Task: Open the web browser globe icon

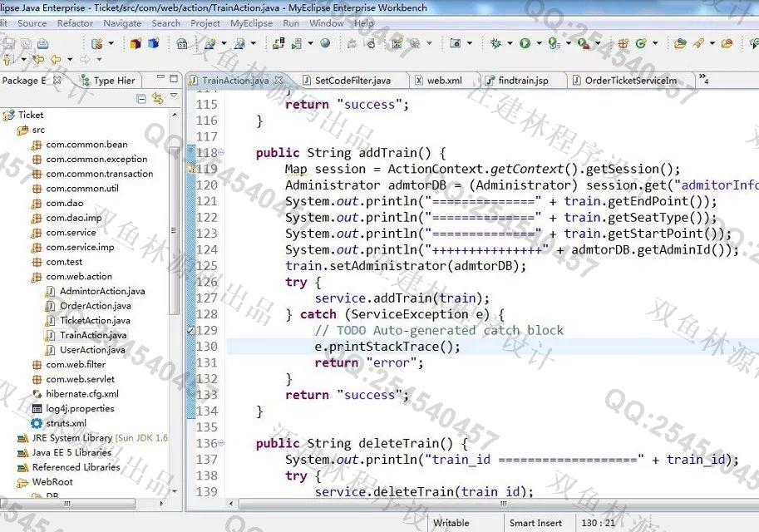Action: 326,43
